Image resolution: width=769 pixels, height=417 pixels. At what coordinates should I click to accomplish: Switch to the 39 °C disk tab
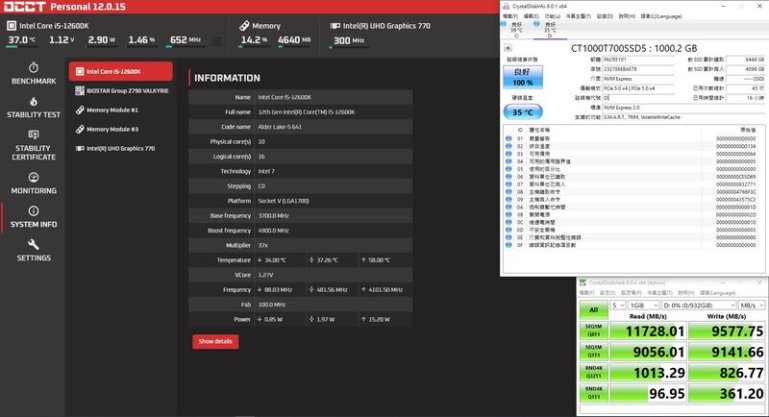(x=516, y=29)
